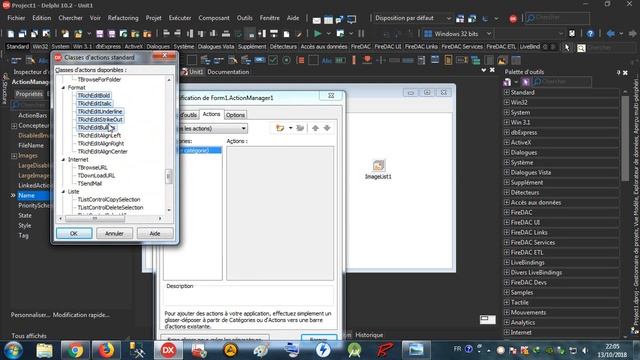Click the delete action icon in Actions editor
Viewport: 640px width, 360px height.
(x=300, y=128)
